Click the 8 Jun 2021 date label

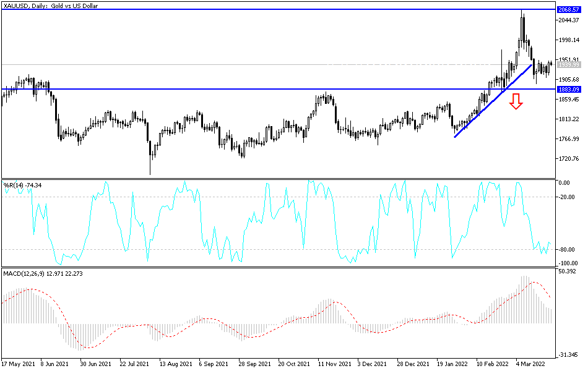(x=54, y=364)
